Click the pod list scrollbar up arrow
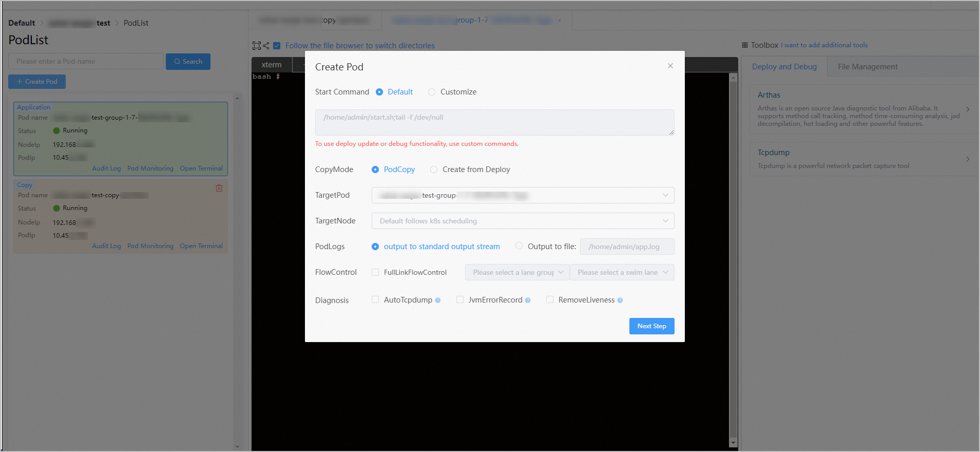 coord(237,98)
